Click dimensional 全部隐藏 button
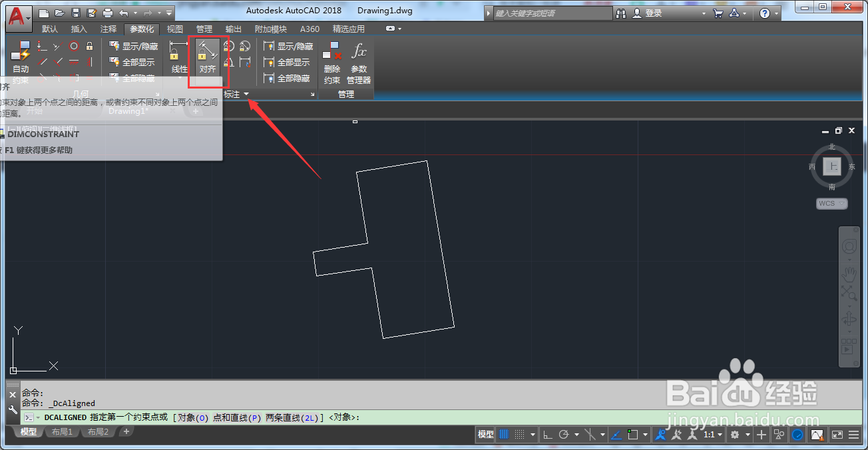Viewport: 868px width, 450px height. (x=287, y=78)
